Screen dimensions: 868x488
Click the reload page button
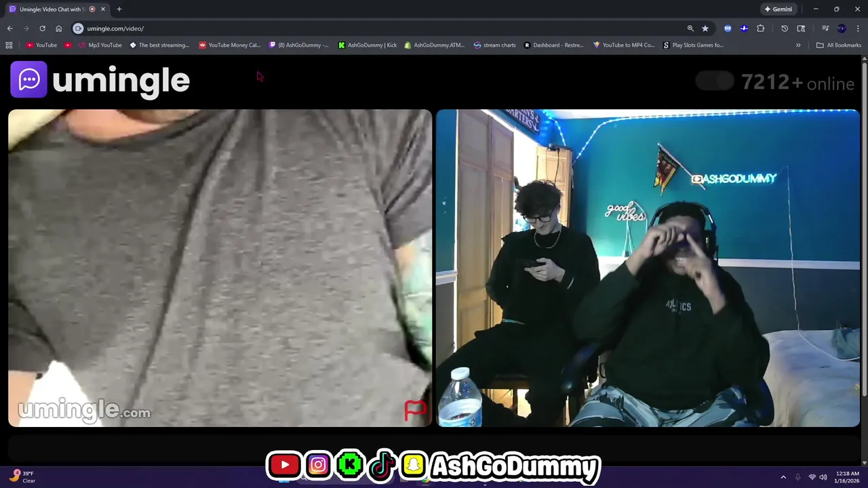[42, 28]
